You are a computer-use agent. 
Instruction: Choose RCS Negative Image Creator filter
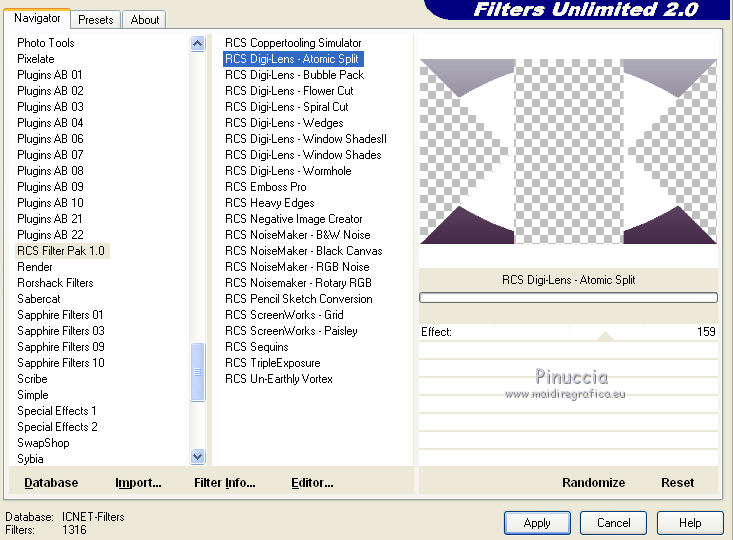click(x=294, y=219)
